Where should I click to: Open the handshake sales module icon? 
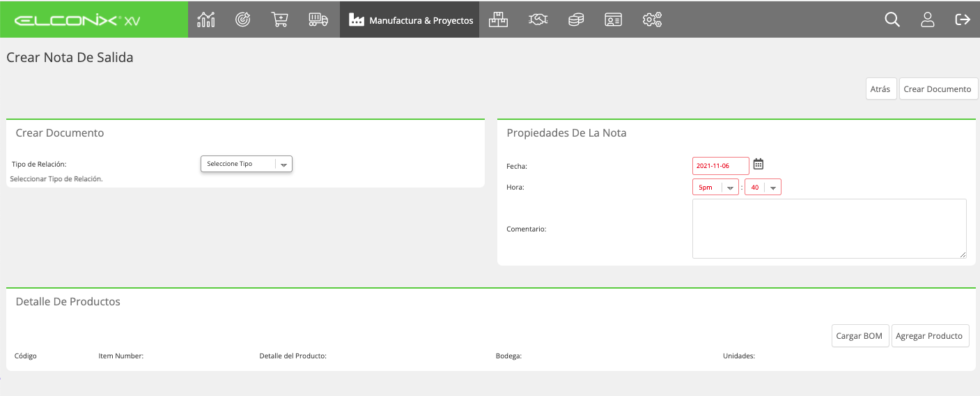(538, 20)
